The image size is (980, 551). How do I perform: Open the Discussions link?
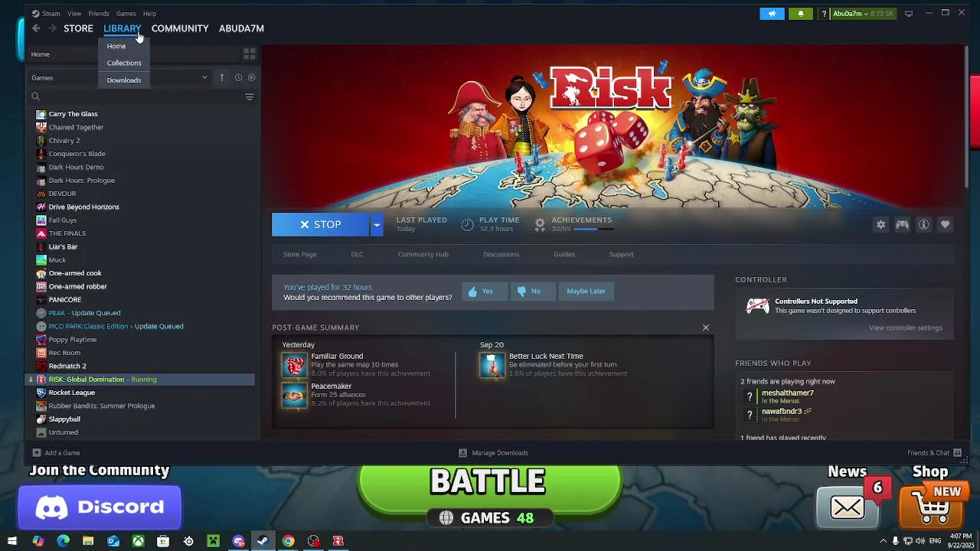[x=501, y=254]
